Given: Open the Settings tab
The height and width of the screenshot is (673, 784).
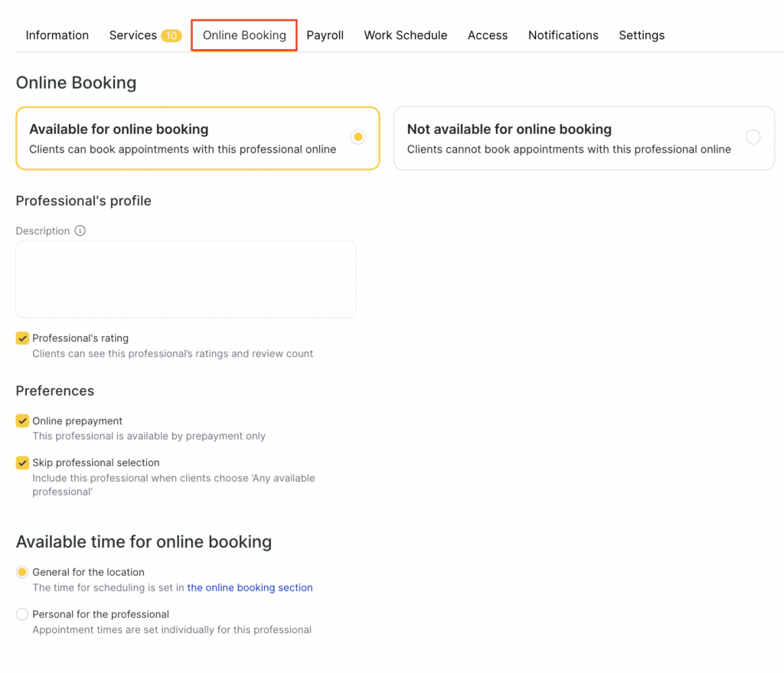Looking at the screenshot, I should (x=642, y=35).
